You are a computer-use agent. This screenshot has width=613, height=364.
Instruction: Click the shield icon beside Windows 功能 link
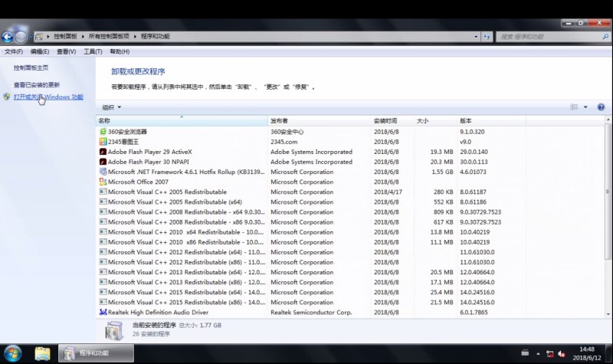point(7,97)
